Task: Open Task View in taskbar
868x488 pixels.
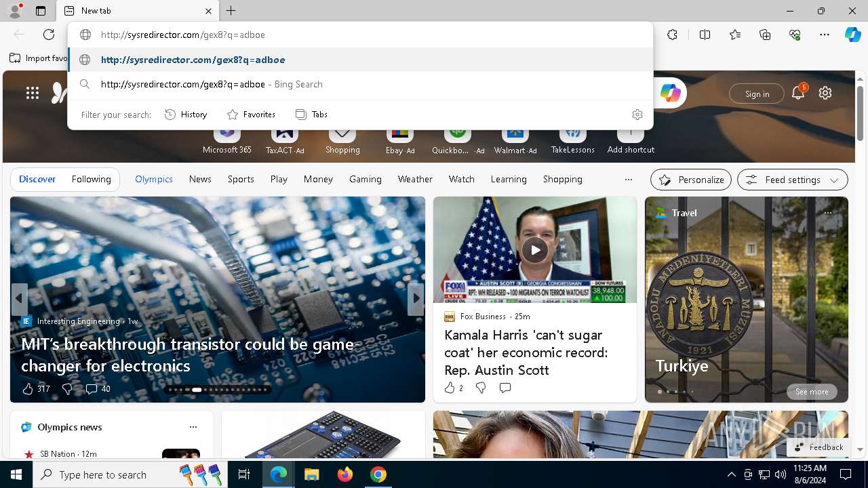Action: point(244,474)
